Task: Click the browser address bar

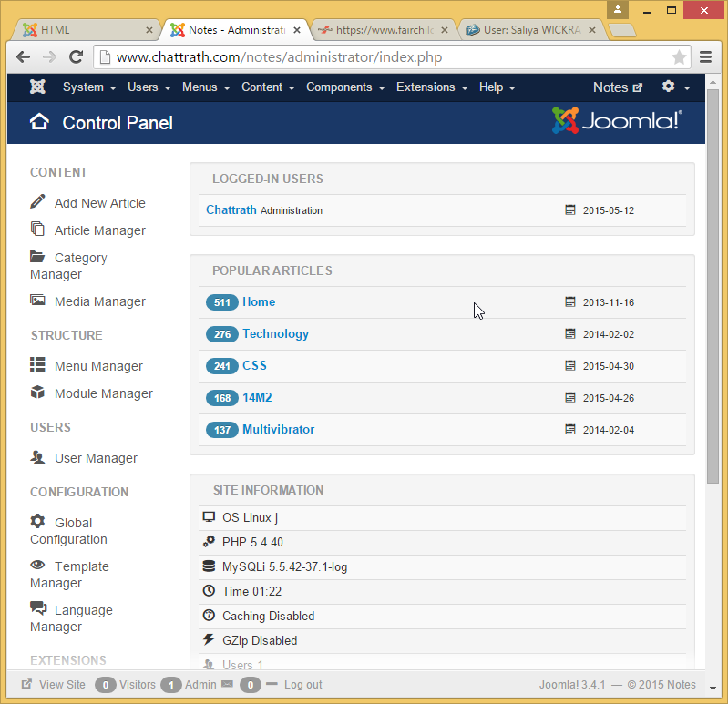Action: [x=383, y=56]
